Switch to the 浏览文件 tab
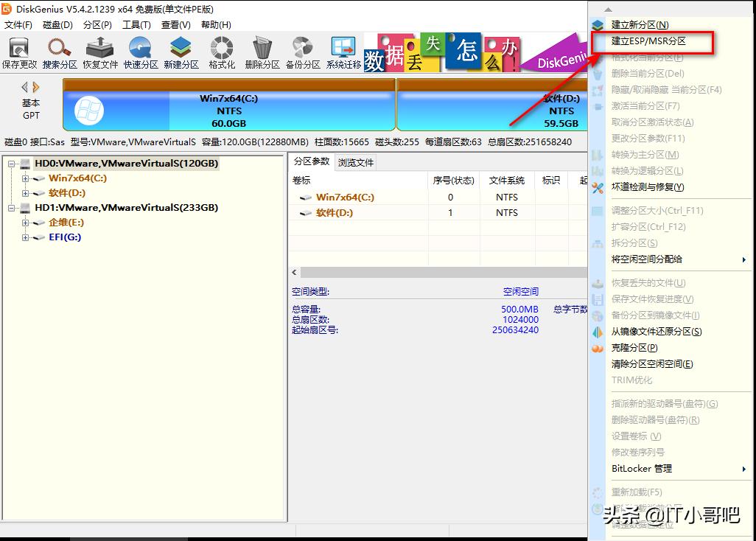 [x=354, y=163]
